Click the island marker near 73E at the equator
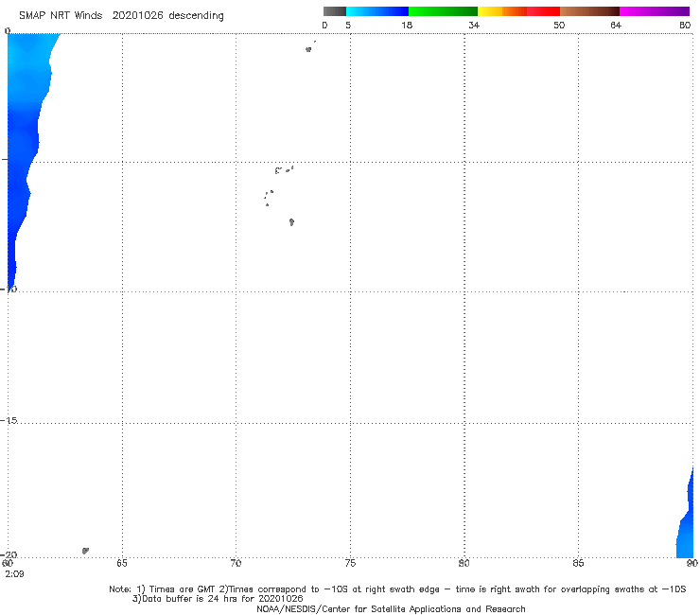The height and width of the screenshot is (615, 700). click(x=308, y=49)
